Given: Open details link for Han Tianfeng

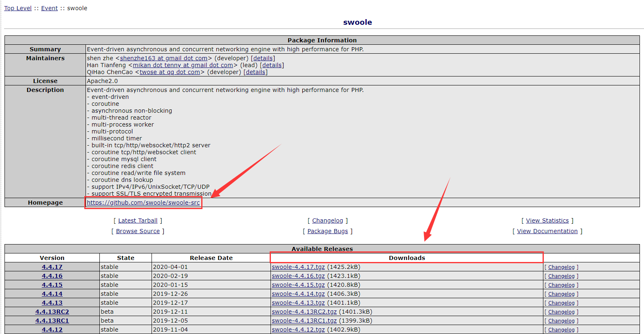Looking at the screenshot, I should (272, 65).
